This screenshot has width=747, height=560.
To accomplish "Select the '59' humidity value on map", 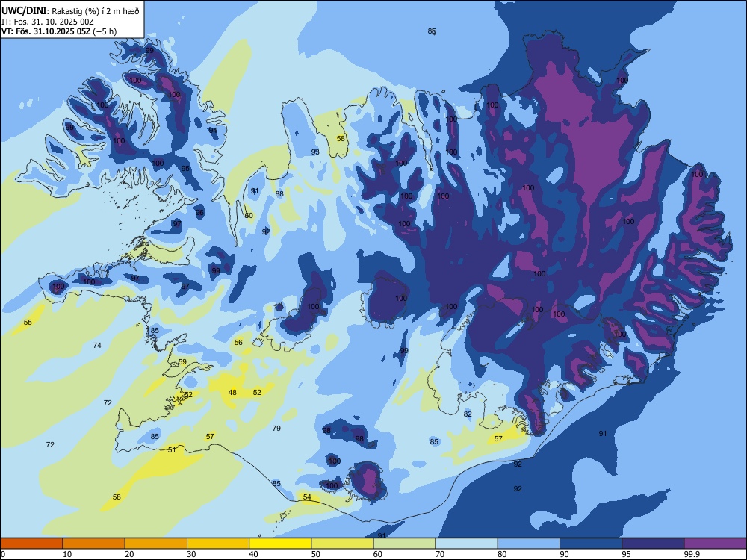I will pos(182,361).
